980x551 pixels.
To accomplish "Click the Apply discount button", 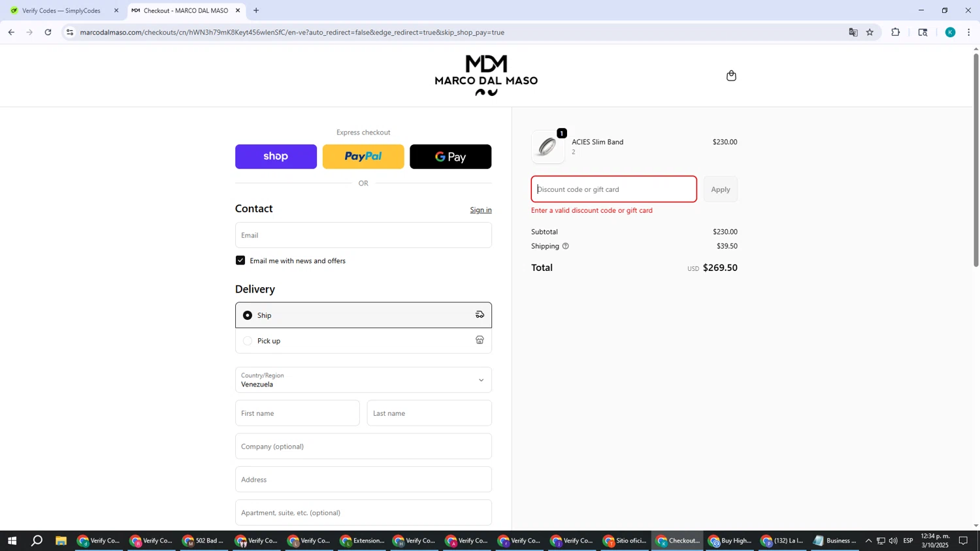I will (x=721, y=189).
